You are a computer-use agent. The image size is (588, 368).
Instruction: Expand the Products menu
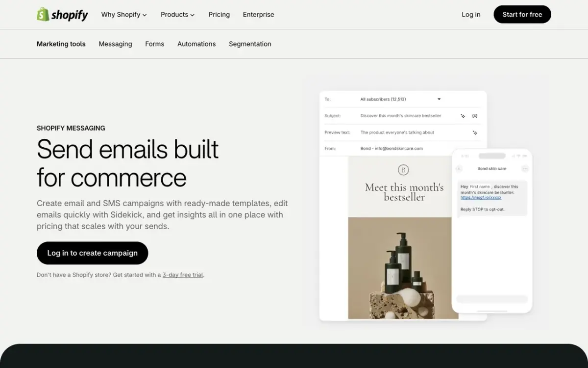coord(177,15)
